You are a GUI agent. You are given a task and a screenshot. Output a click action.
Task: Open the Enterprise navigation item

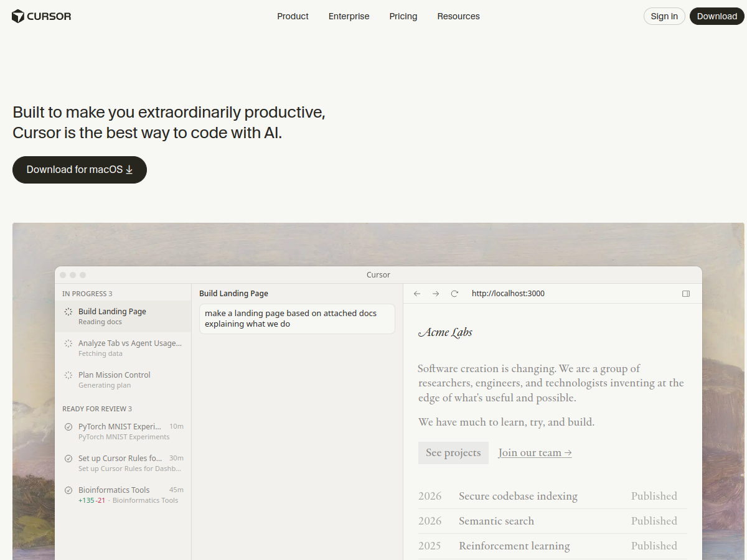pos(349,16)
